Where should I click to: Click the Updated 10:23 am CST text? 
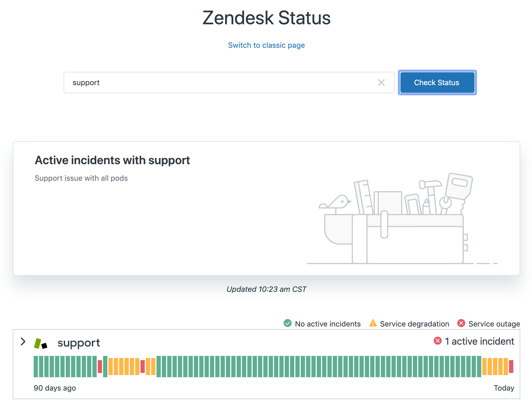(266, 289)
